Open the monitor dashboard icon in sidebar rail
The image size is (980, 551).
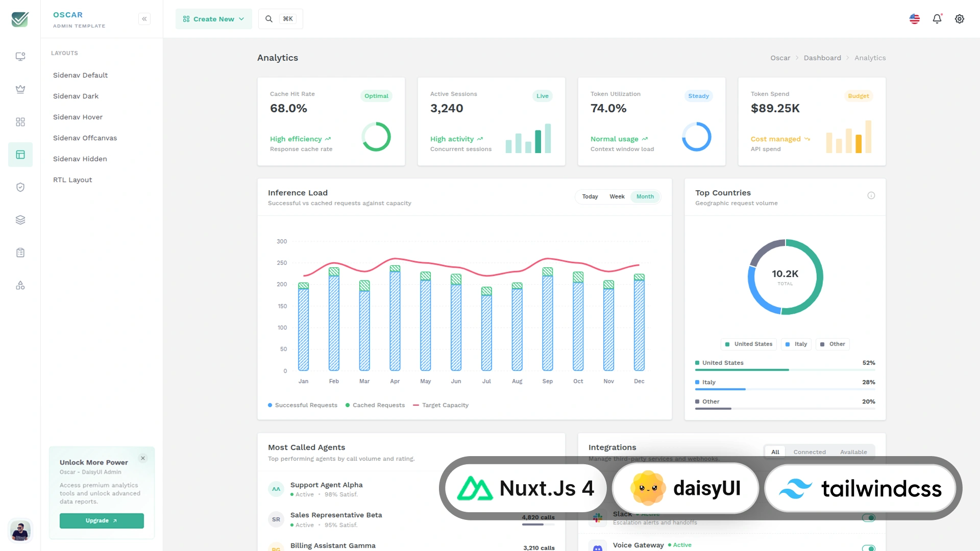pos(20,57)
